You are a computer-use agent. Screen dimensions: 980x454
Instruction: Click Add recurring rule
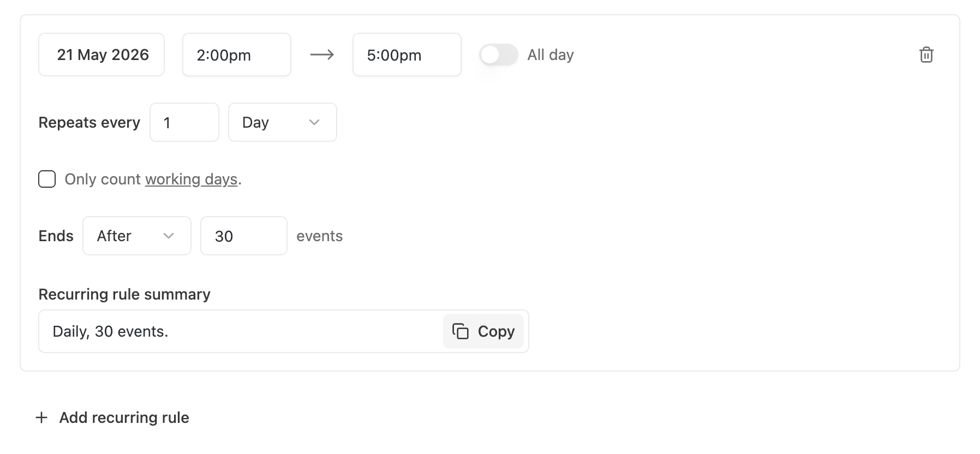pyautogui.click(x=124, y=417)
